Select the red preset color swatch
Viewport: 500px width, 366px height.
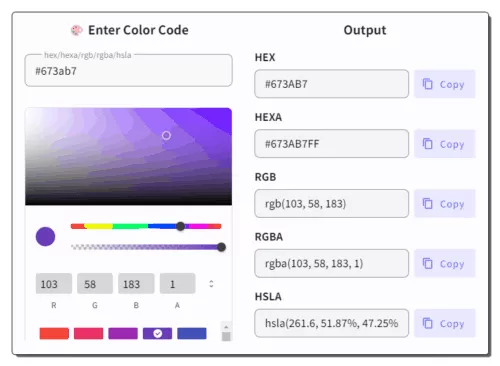coord(54,333)
